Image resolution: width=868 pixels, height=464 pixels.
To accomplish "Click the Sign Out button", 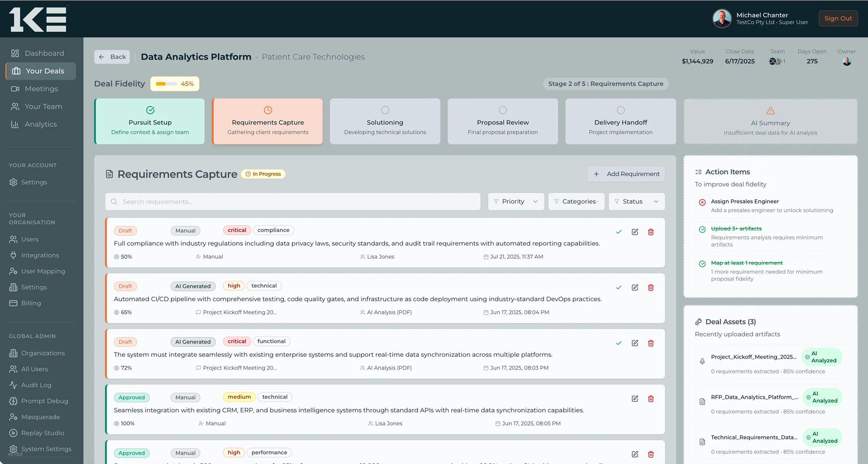I will click(x=838, y=18).
